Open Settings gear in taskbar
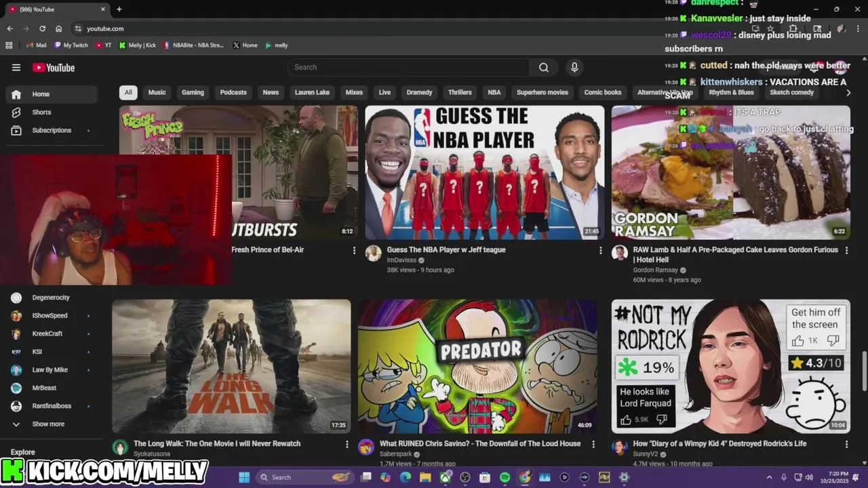Viewport: 868px width, 488px height. 624,477
